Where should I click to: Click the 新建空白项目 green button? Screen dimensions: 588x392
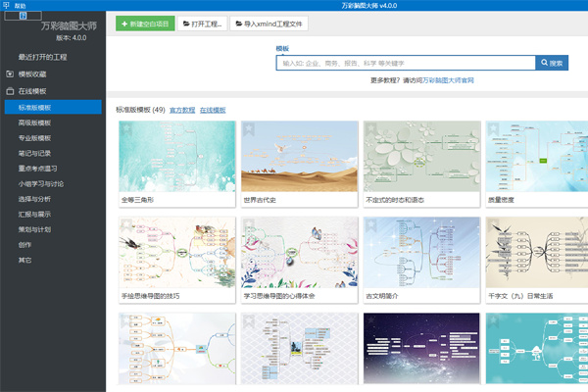143,23
